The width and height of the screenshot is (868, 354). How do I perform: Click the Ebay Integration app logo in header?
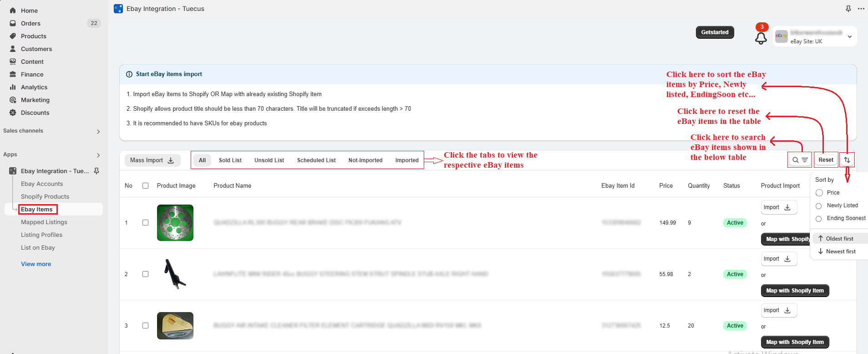(x=118, y=9)
